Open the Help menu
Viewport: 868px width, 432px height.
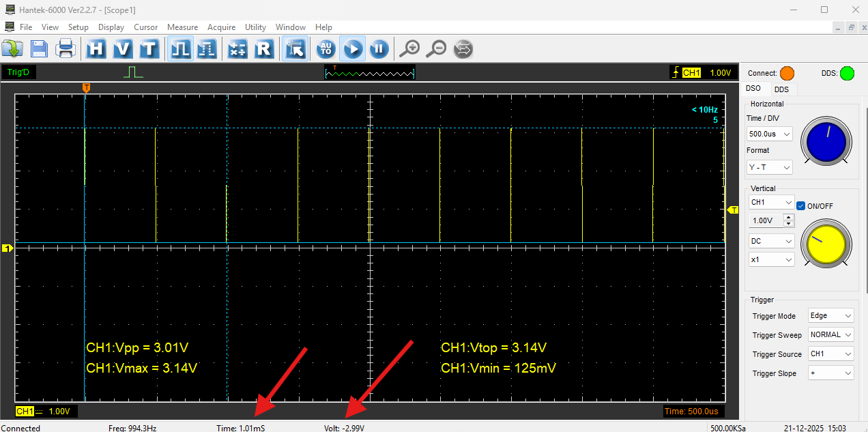click(323, 27)
